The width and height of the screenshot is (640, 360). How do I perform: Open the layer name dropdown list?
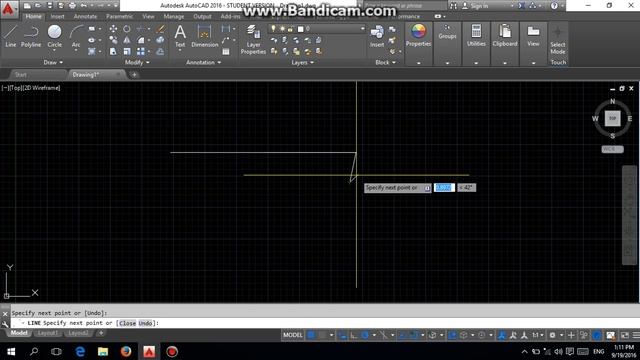tap(362, 29)
